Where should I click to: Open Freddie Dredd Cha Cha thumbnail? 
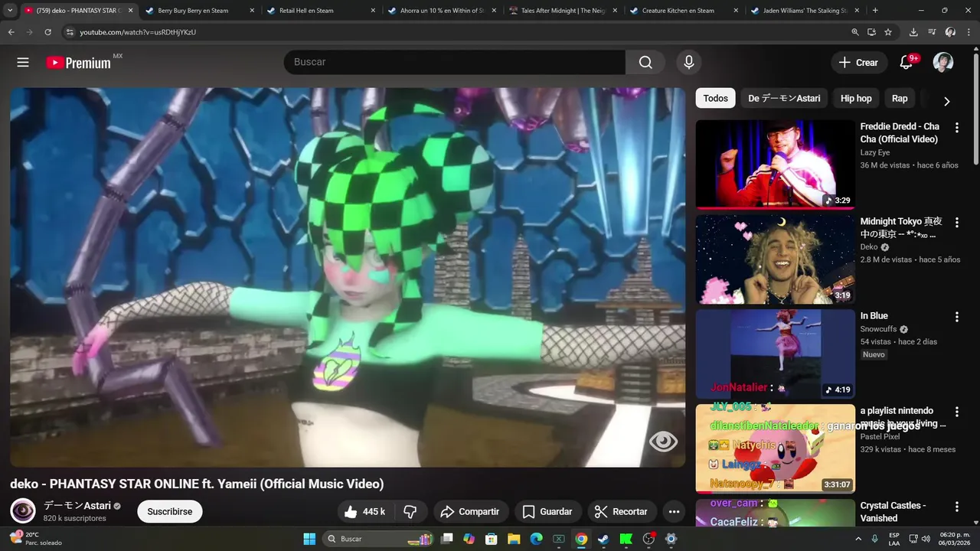click(775, 164)
